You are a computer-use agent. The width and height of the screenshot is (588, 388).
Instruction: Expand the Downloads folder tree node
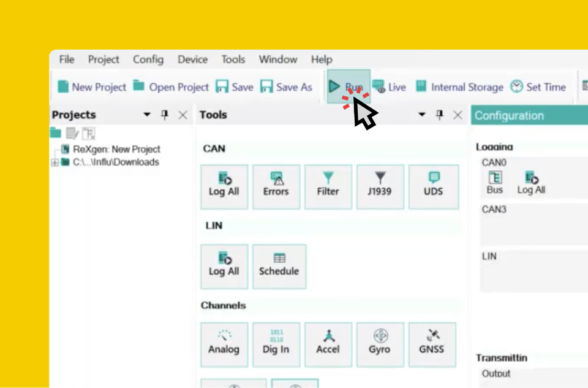click(x=55, y=162)
